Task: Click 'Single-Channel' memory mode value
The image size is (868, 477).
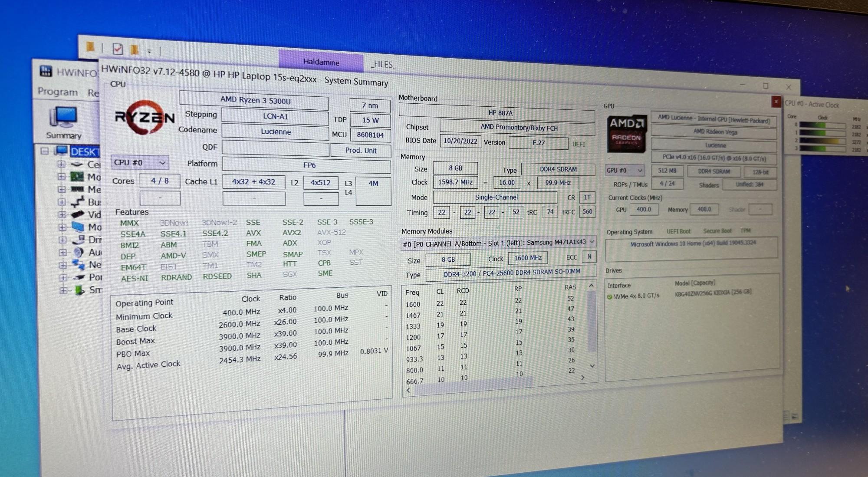Action: pyautogui.click(x=495, y=197)
